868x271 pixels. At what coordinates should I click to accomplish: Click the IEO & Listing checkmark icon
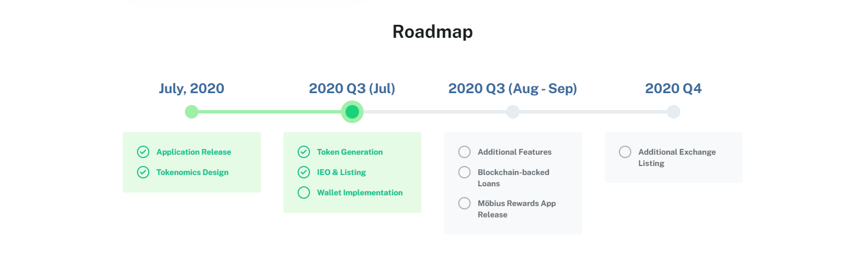(304, 172)
